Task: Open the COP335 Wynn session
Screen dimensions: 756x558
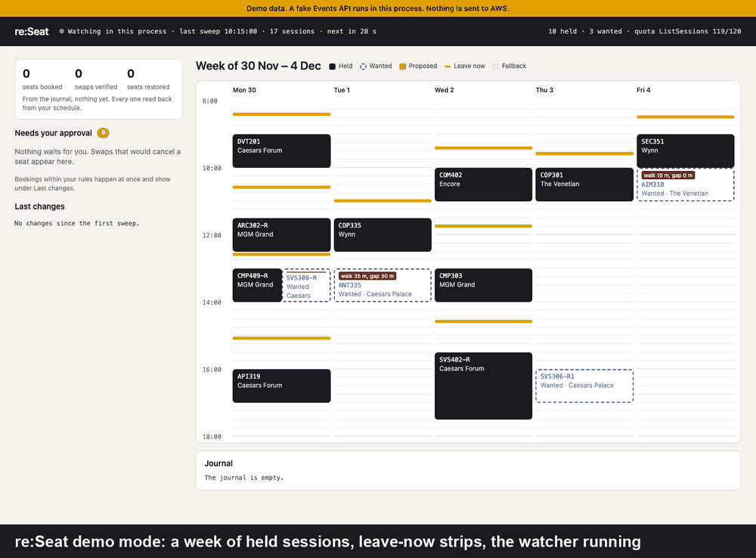Action: tap(383, 235)
